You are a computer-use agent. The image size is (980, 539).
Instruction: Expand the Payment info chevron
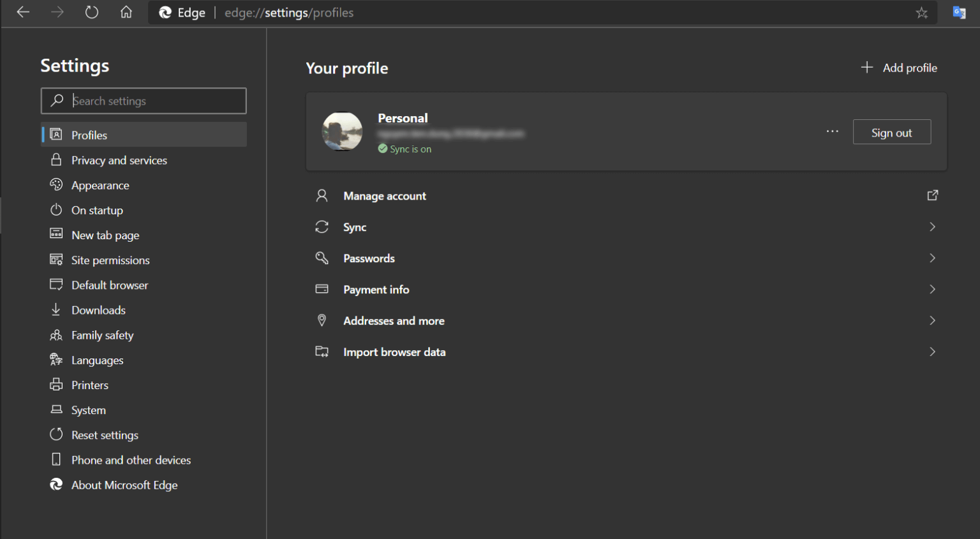[x=932, y=290]
